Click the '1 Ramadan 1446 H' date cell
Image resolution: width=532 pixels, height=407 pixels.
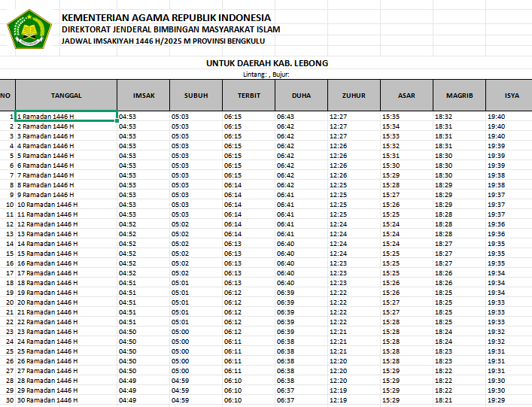(66, 117)
